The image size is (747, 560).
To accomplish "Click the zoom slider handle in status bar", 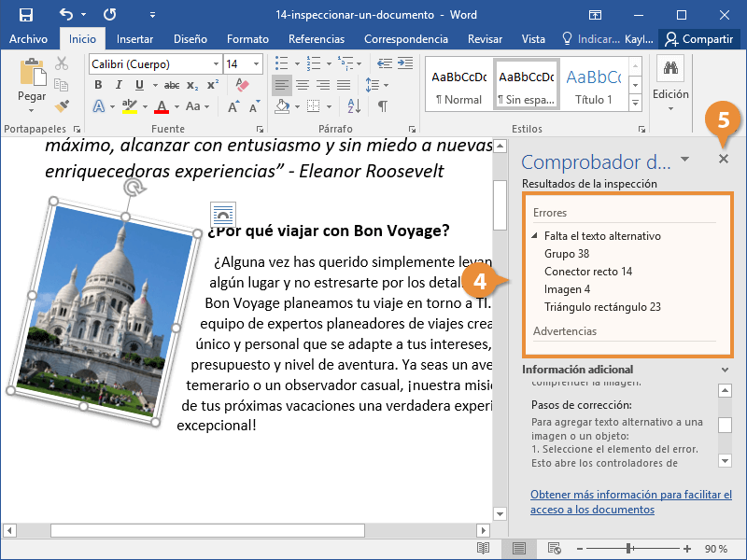I will [628, 549].
